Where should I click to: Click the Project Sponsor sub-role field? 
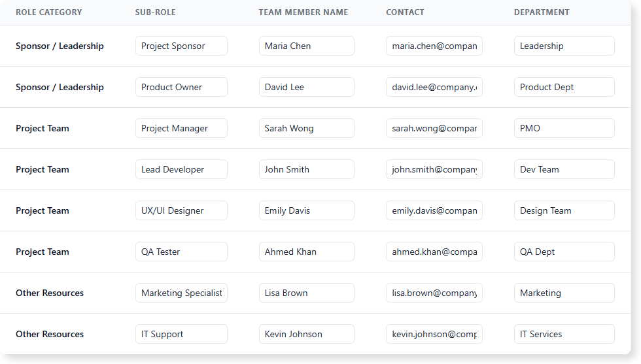pos(181,46)
